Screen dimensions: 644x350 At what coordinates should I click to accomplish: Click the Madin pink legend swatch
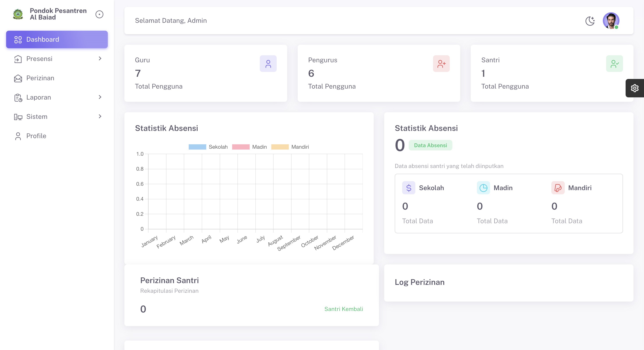pos(241,147)
